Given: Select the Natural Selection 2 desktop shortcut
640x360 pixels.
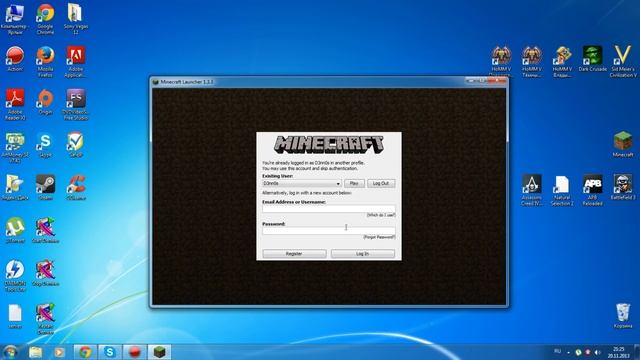Looking at the screenshot, I should click(562, 190).
